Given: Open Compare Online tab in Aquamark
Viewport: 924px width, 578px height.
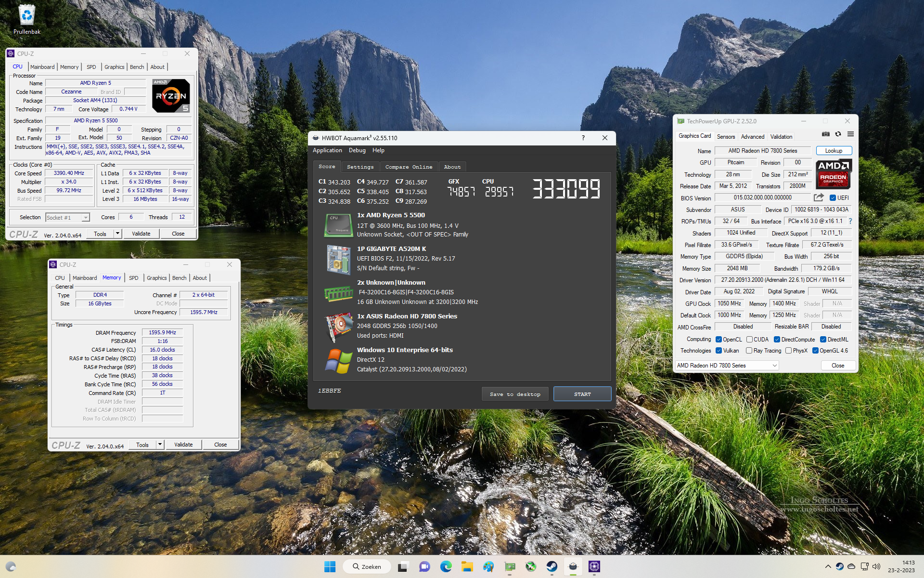Looking at the screenshot, I should pyautogui.click(x=409, y=167).
